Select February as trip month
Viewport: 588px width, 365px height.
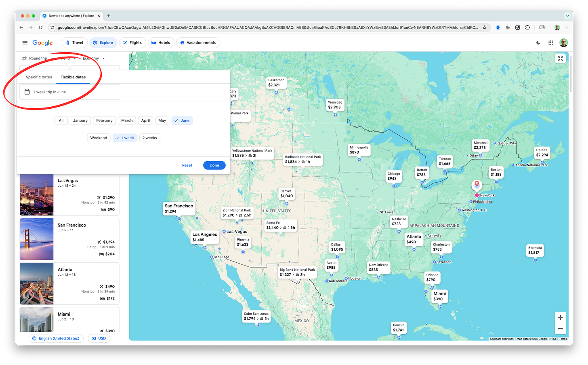[x=104, y=120]
